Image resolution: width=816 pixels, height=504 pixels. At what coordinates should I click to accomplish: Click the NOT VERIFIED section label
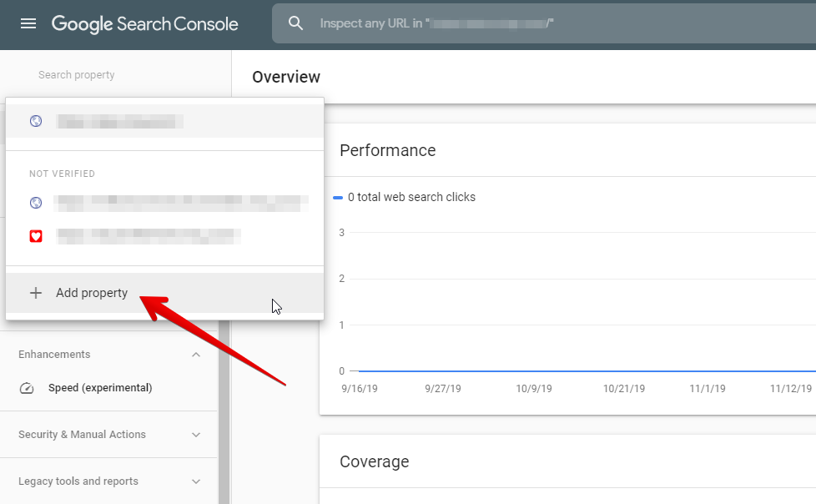point(62,174)
